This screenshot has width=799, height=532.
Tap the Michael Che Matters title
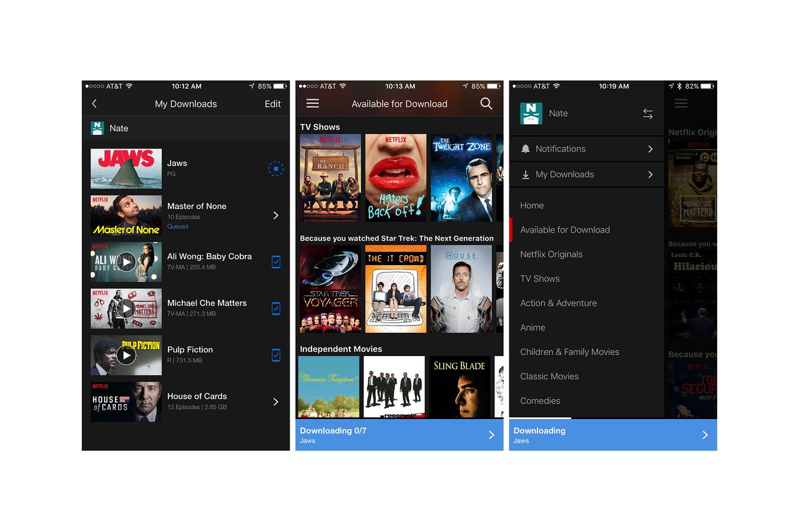pyautogui.click(x=207, y=302)
